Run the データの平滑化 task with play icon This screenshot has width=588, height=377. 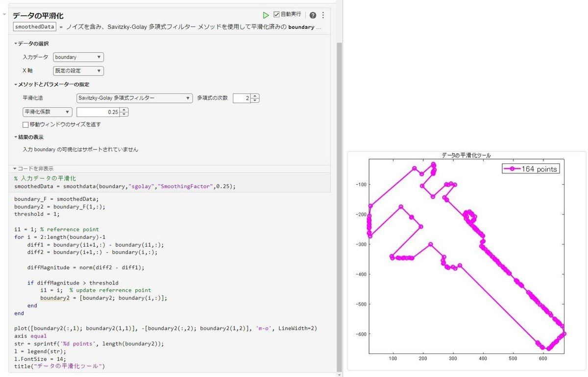click(x=266, y=15)
